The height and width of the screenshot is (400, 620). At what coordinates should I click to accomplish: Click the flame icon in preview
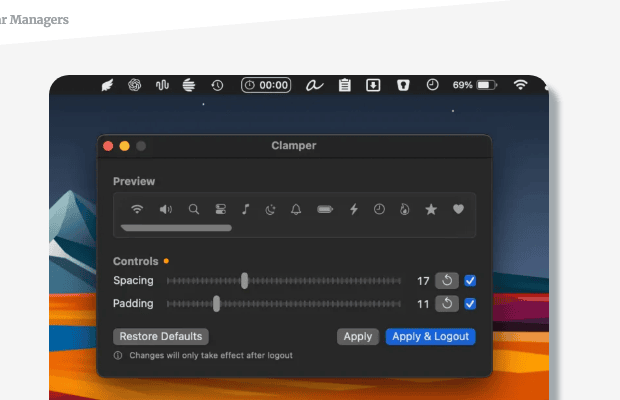405,209
